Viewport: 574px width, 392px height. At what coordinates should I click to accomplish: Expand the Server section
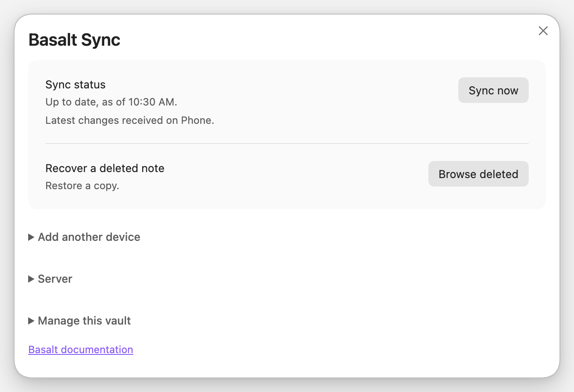point(50,279)
